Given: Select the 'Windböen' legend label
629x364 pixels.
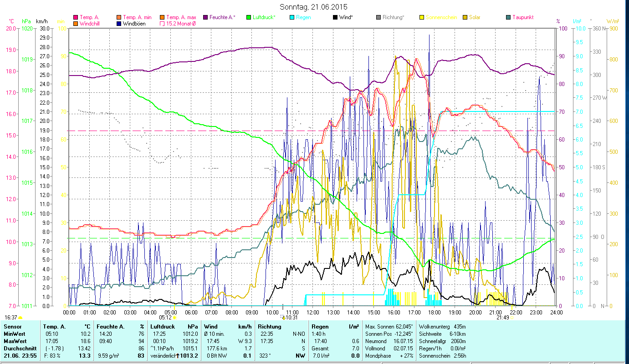Looking at the screenshot, I should [x=134, y=24].
